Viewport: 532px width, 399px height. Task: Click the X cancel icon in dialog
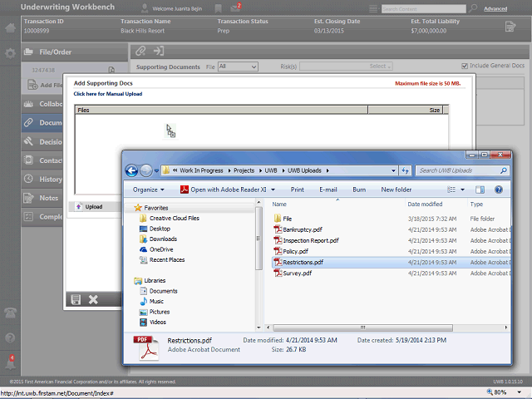tap(93, 299)
